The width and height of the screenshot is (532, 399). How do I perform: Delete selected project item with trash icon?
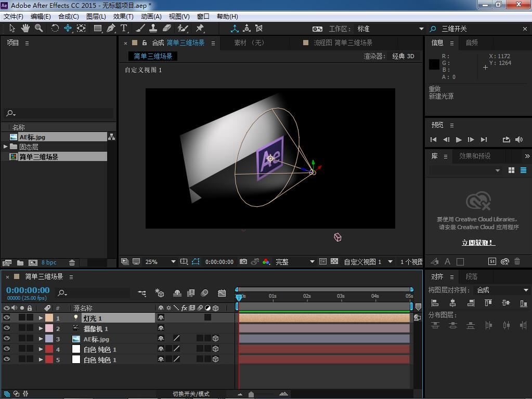pyautogui.click(x=72, y=263)
